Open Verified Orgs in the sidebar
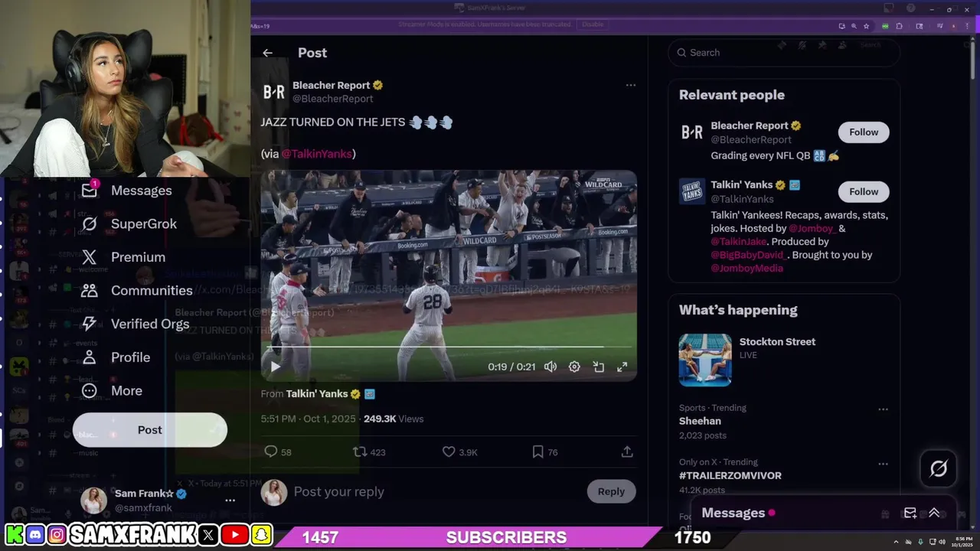The height and width of the screenshot is (551, 980). pyautogui.click(x=135, y=324)
